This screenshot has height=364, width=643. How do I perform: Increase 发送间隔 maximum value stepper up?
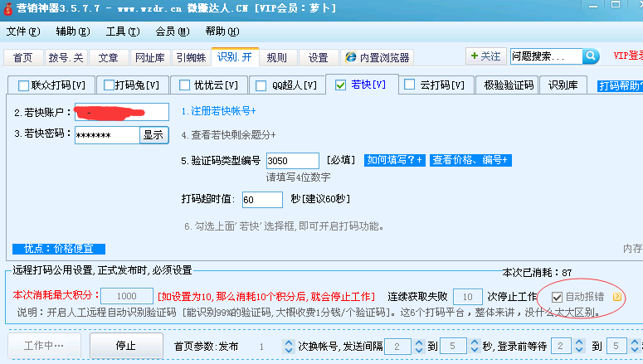pyautogui.click(x=475, y=342)
